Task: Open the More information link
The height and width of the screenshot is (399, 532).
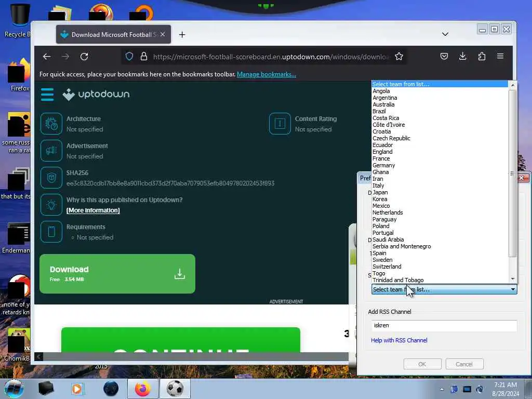Action: [x=93, y=210]
